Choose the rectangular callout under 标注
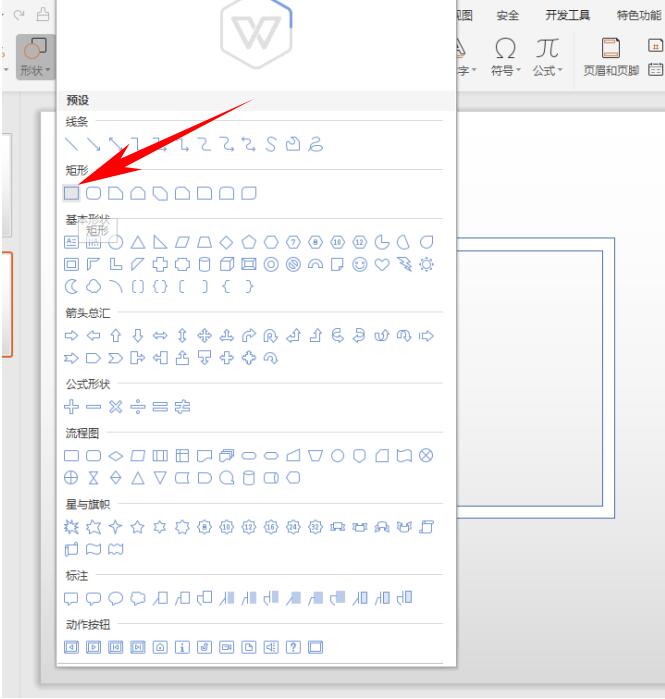This screenshot has height=699, width=665. point(72,598)
